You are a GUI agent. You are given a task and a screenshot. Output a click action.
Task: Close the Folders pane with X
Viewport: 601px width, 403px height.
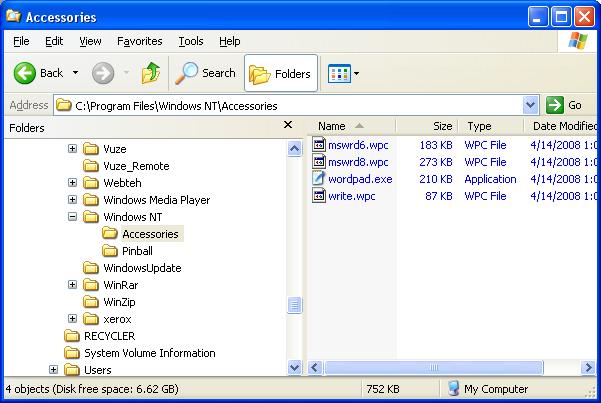[x=288, y=125]
